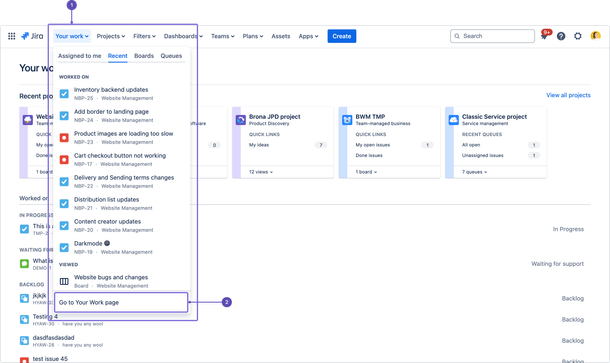Screen dimensions: 610x363
Task: Click the Website Management project icon card
Action: 28,120
